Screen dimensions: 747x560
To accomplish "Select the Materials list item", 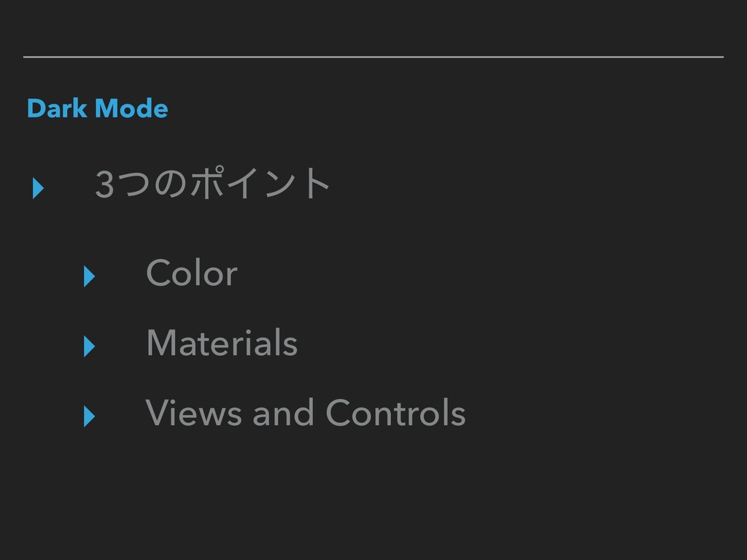I will (x=222, y=343).
